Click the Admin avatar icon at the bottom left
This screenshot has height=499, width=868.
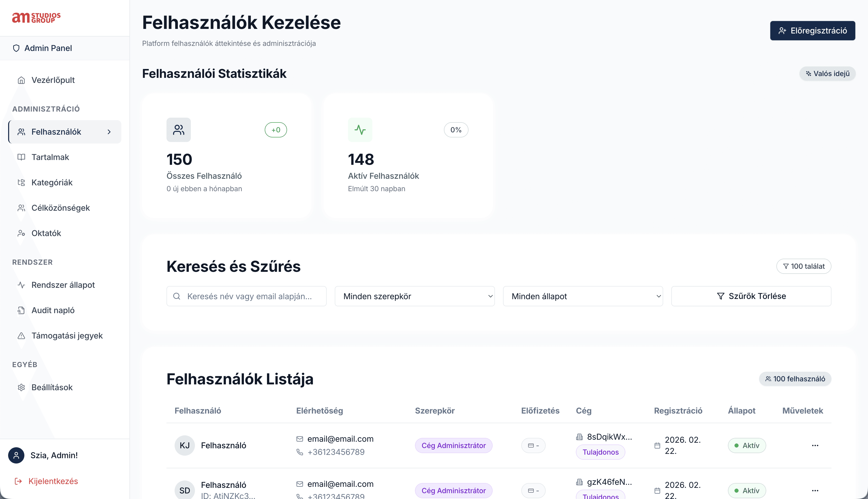[16, 455]
